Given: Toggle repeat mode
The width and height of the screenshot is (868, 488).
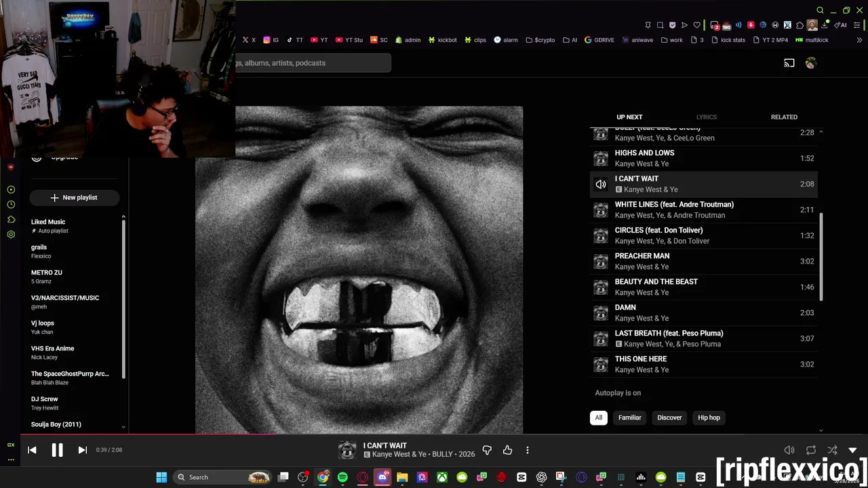Looking at the screenshot, I should click(810, 450).
